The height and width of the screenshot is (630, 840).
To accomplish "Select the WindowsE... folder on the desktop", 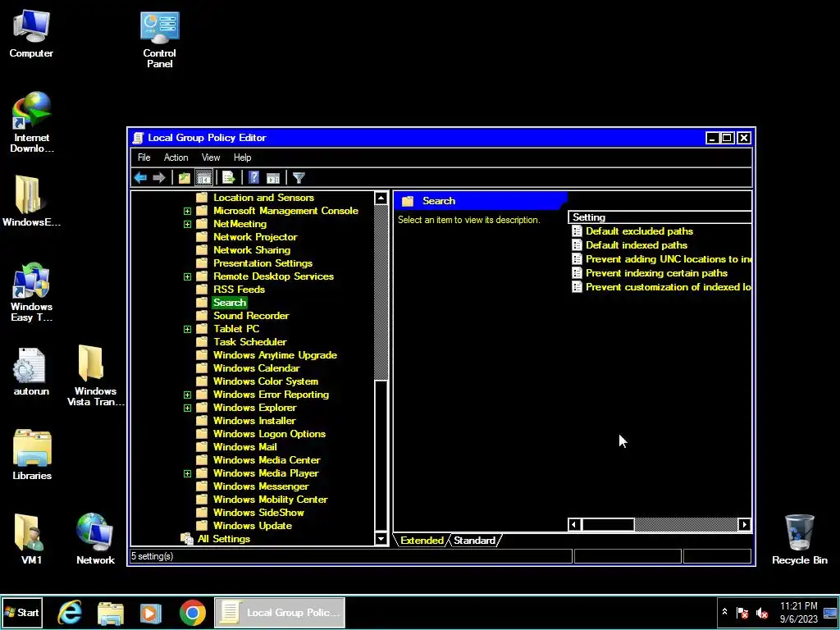I will point(31,202).
